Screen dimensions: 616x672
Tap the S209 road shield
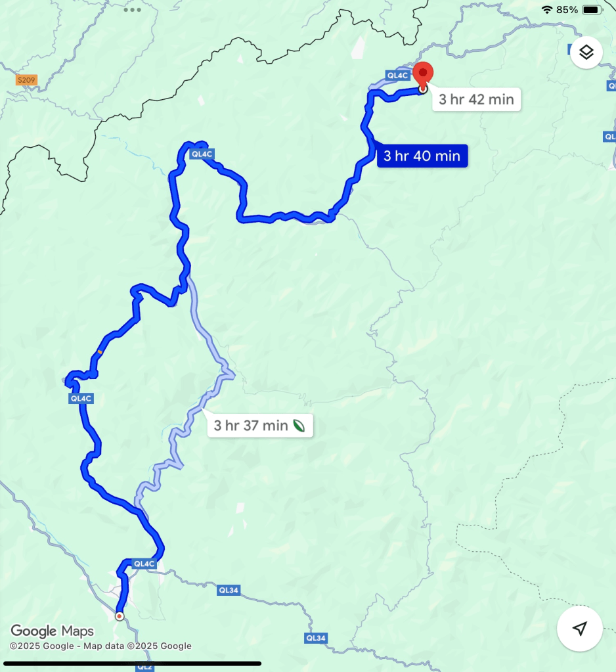[26, 80]
